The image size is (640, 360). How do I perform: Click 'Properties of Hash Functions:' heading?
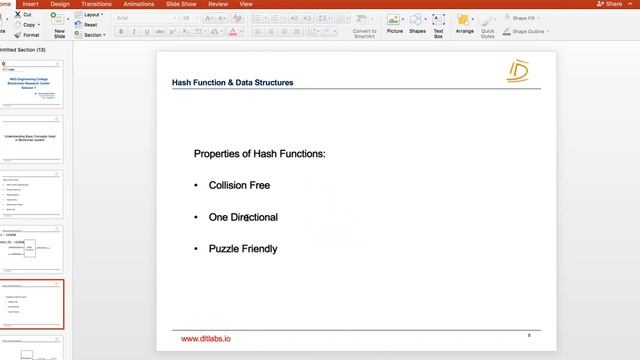pos(260,154)
